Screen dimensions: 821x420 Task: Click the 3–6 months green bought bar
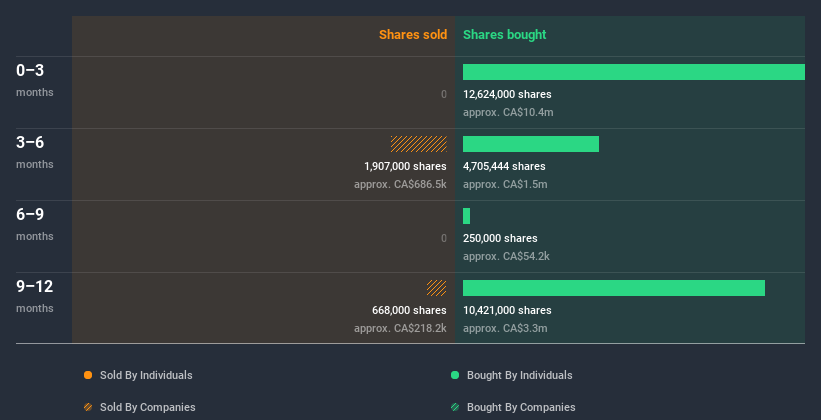point(531,144)
